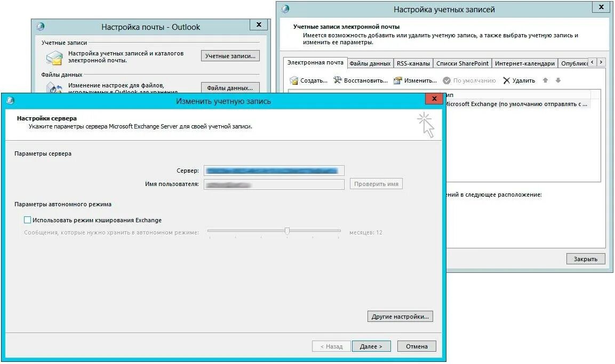Screen dimensions: 615x364
Task: Open the partially hidden Опубликованные tab
Action: (573, 63)
